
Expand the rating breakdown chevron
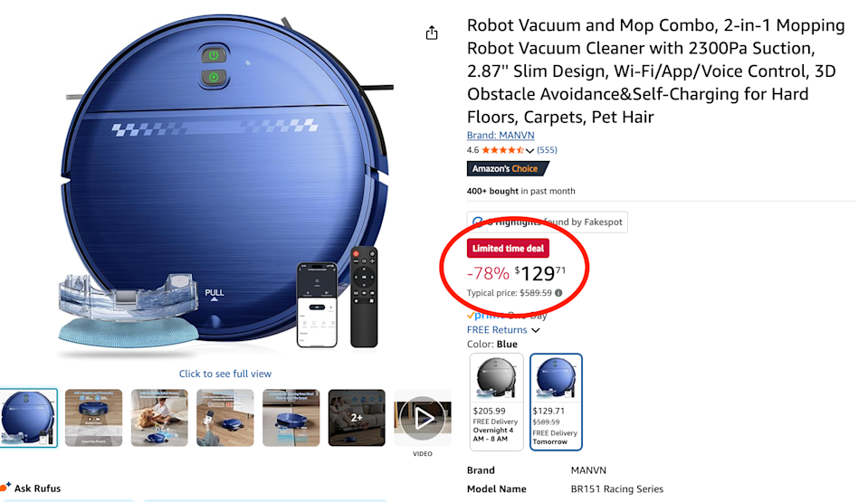[530, 151]
